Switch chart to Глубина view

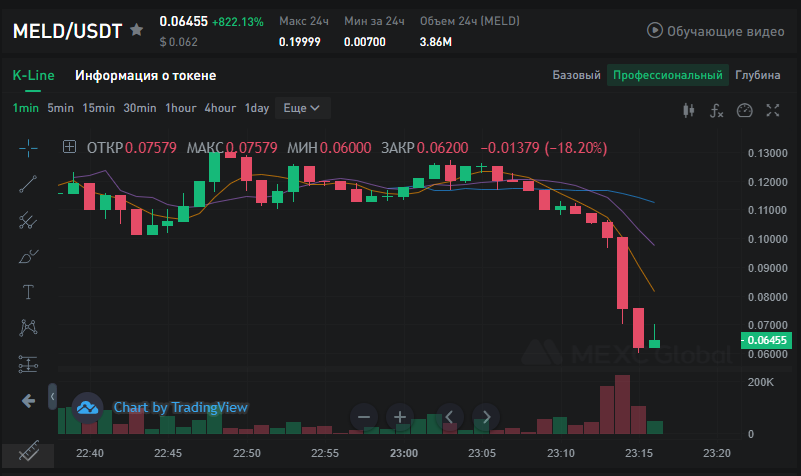point(758,75)
